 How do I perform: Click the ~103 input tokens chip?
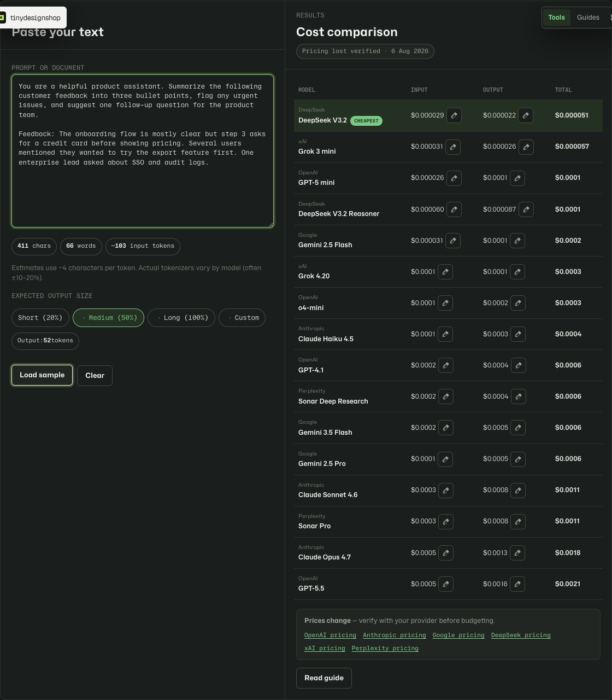point(143,246)
